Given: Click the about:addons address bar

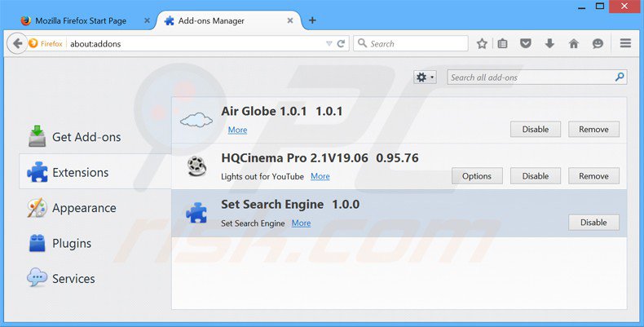Looking at the screenshot, I should tap(197, 43).
